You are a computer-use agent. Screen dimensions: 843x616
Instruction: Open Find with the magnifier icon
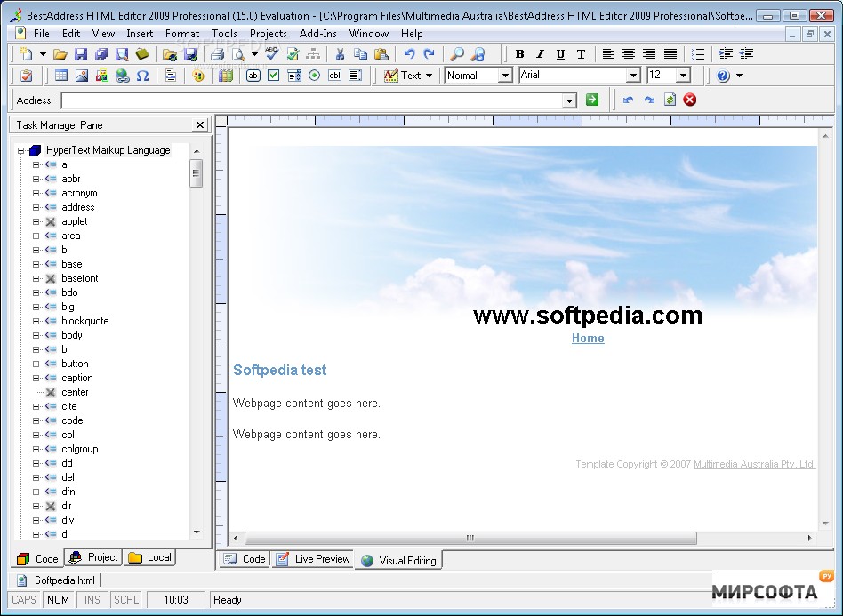click(457, 54)
